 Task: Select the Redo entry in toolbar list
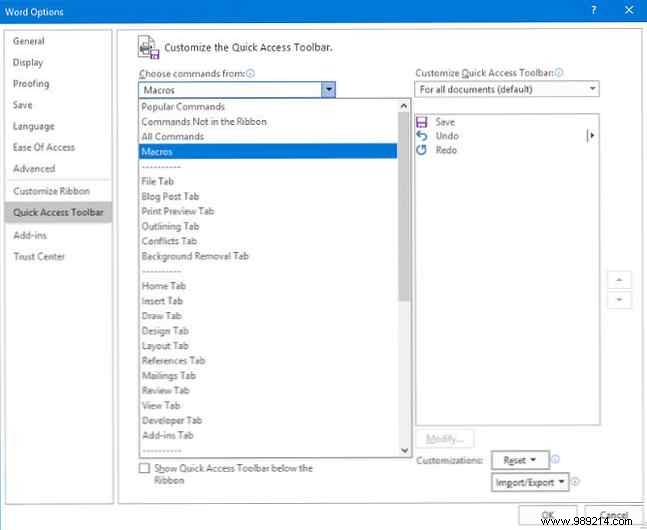(x=508, y=150)
